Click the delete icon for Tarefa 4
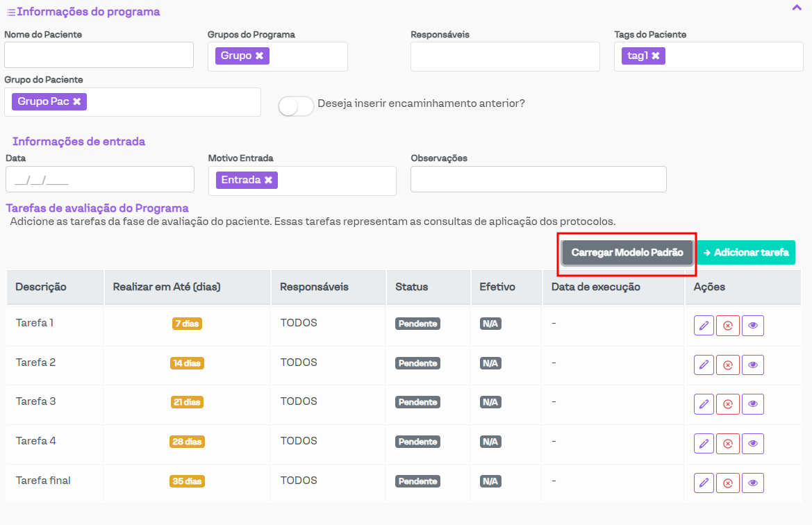The image size is (812, 525). pyautogui.click(x=728, y=443)
